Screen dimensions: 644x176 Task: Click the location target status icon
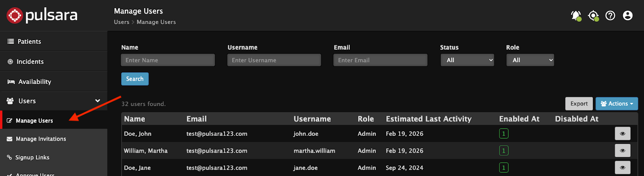tap(593, 16)
